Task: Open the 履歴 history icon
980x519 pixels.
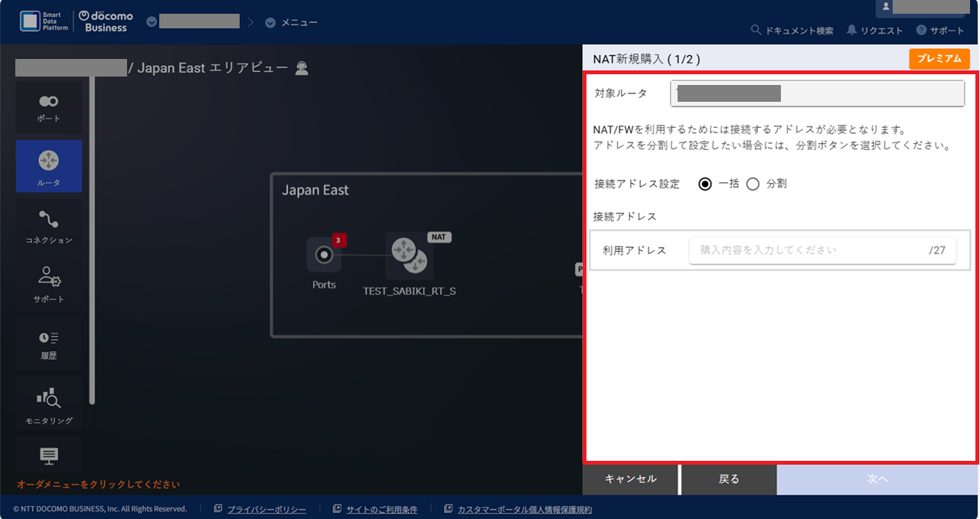Action: 48,343
